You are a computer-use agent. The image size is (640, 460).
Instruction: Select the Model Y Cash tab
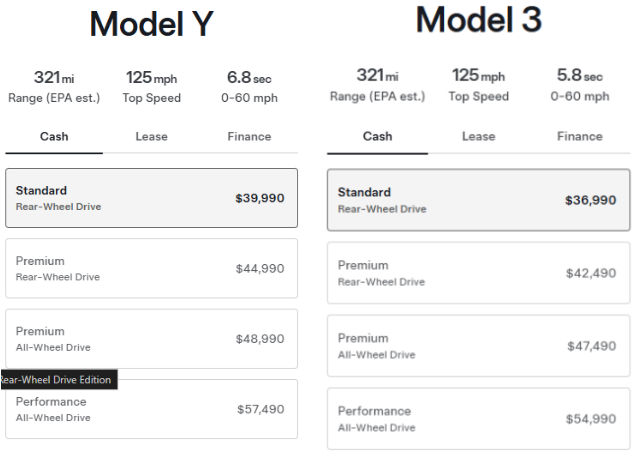coord(54,136)
